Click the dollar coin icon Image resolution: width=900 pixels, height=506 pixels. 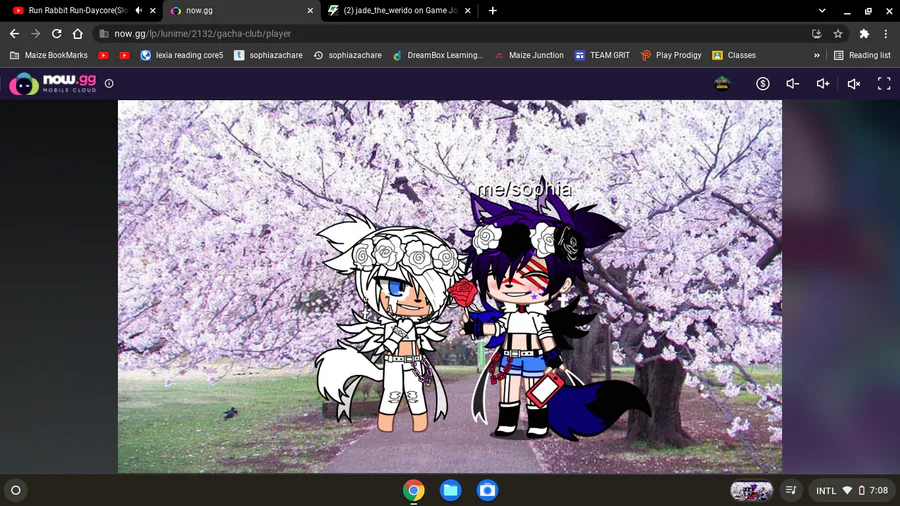(762, 84)
